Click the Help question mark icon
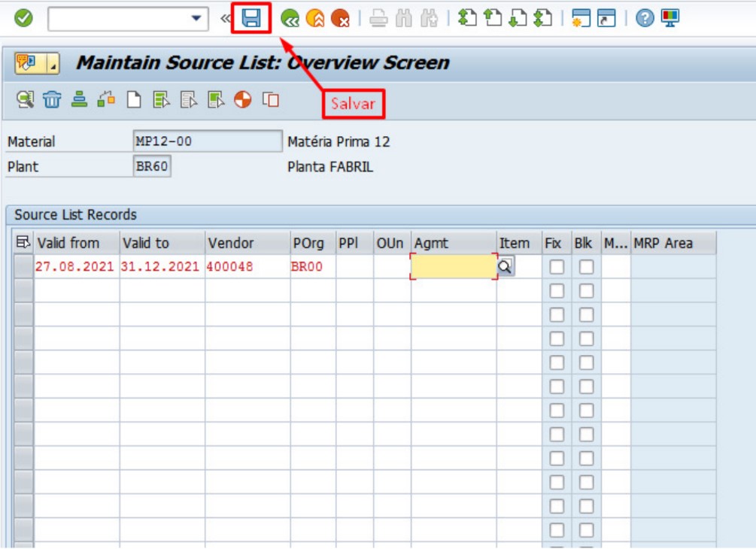Screen dimensions: 756x549 [x=646, y=18]
